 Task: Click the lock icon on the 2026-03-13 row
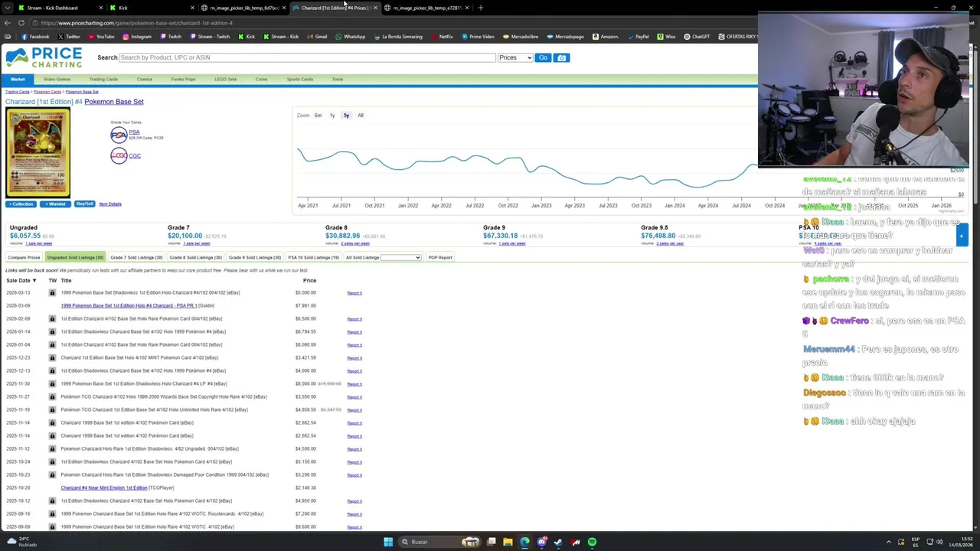pyautogui.click(x=52, y=293)
